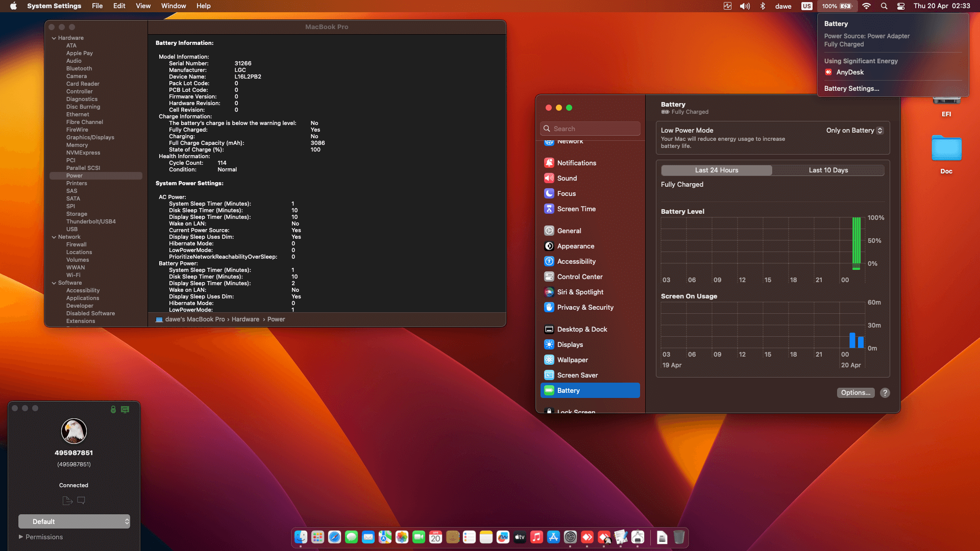The height and width of the screenshot is (551, 980).
Task: Open Control Center icon in menu bar
Action: click(x=901, y=6)
